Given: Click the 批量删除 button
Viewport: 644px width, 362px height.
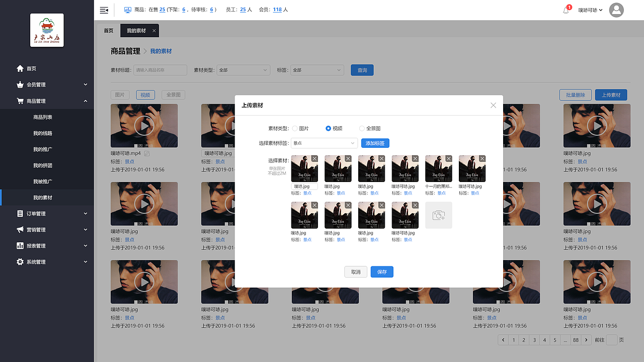Looking at the screenshot, I should [x=576, y=95].
